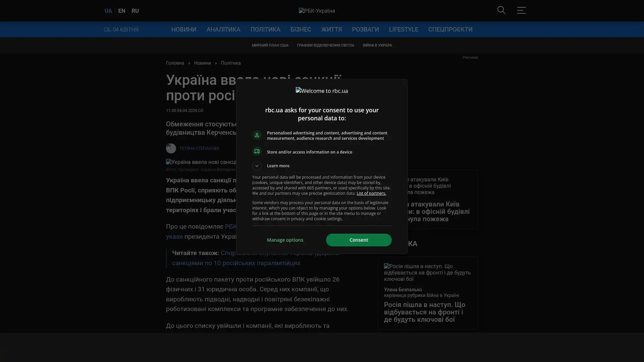Switch language to EN
The height and width of the screenshot is (362, 644).
click(121, 11)
